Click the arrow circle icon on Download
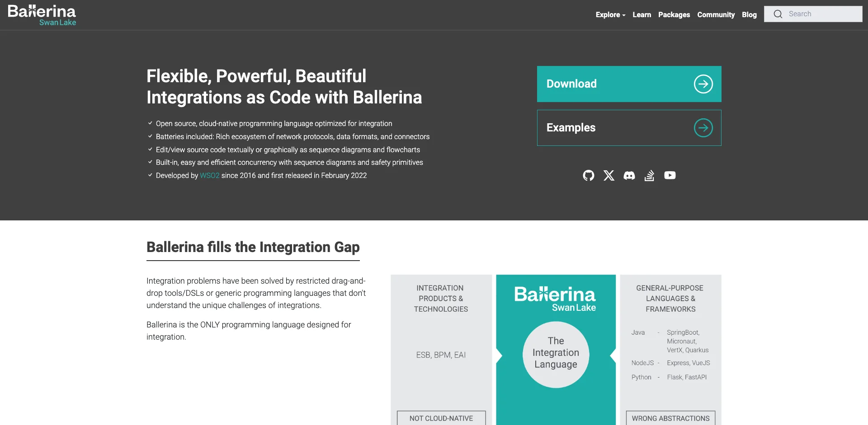Screen dimensions: 868x425 coord(703,84)
